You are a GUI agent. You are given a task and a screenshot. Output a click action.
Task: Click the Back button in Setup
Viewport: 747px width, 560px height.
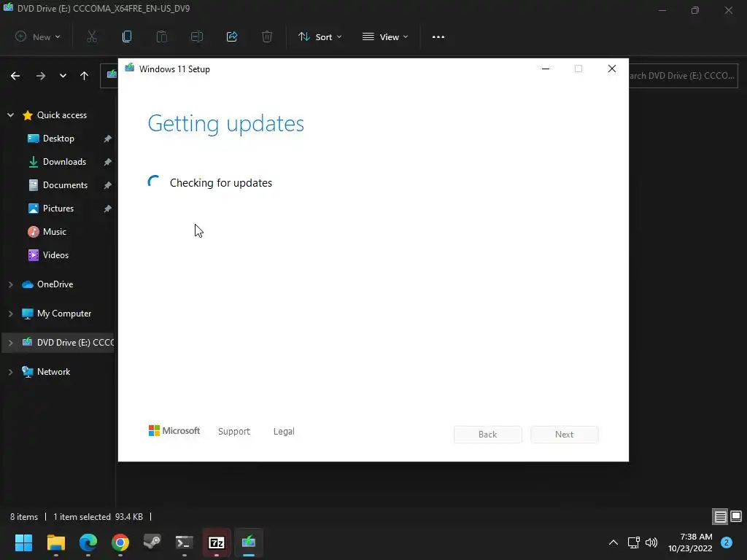(x=487, y=435)
